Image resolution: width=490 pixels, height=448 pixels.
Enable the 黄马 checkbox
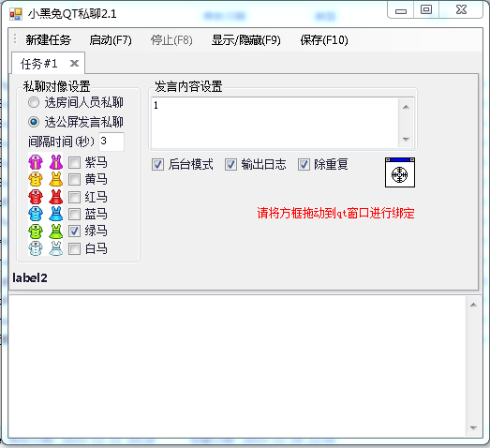[74, 179]
